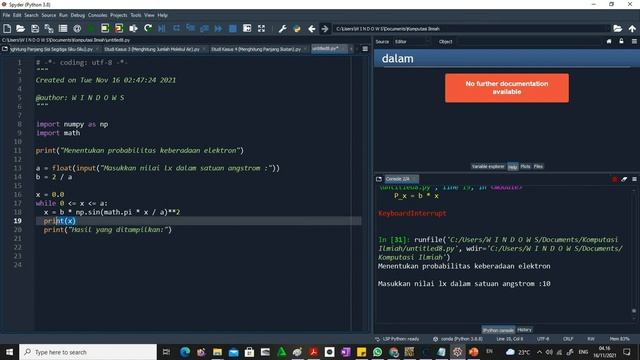Open editor pane options hamburger menu
Image resolution: width=640 pixels, height=360 pixels.
[x=365, y=49]
